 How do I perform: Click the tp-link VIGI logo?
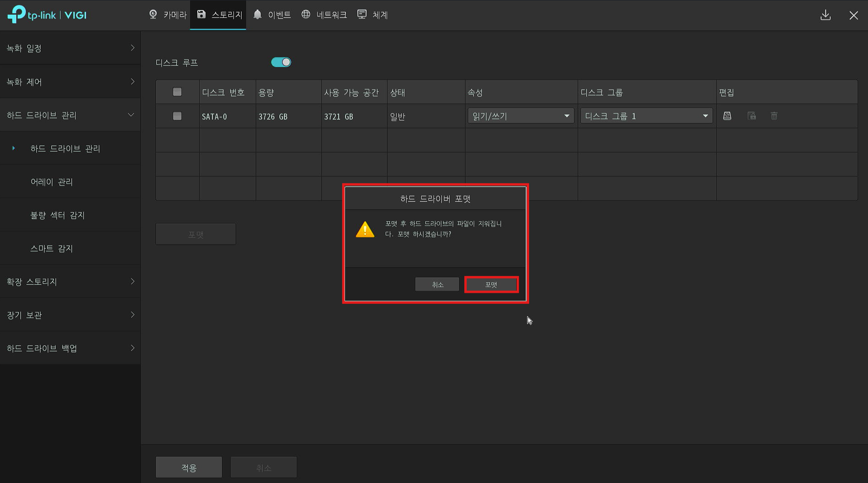(47, 15)
